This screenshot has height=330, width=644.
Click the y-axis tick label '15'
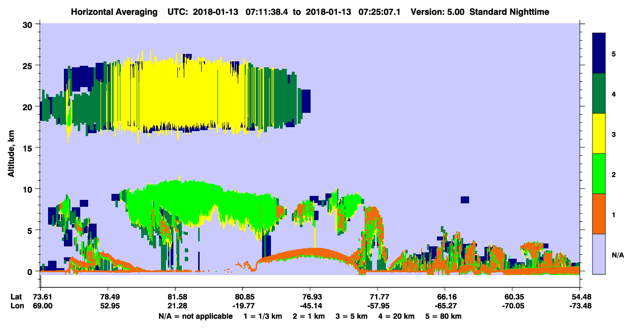tap(29, 148)
